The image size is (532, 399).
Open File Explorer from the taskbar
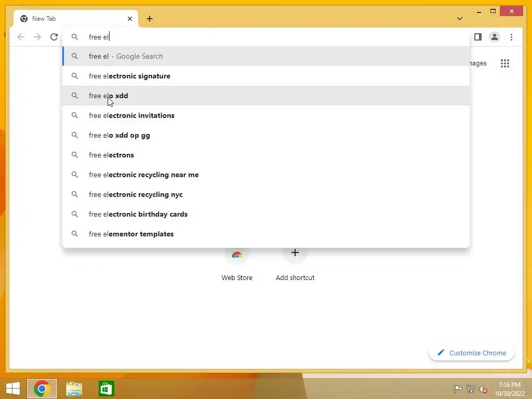[x=74, y=389]
